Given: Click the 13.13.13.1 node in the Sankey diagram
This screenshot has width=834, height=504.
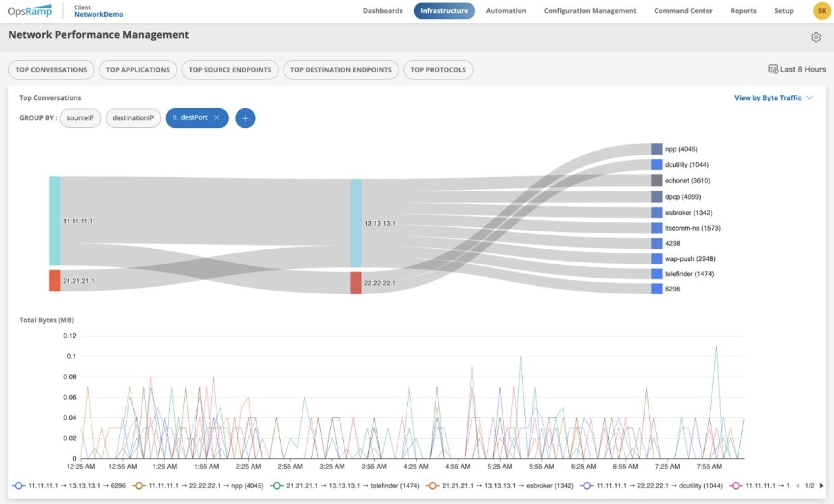Looking at the screenshot, I should coord(356,223).
